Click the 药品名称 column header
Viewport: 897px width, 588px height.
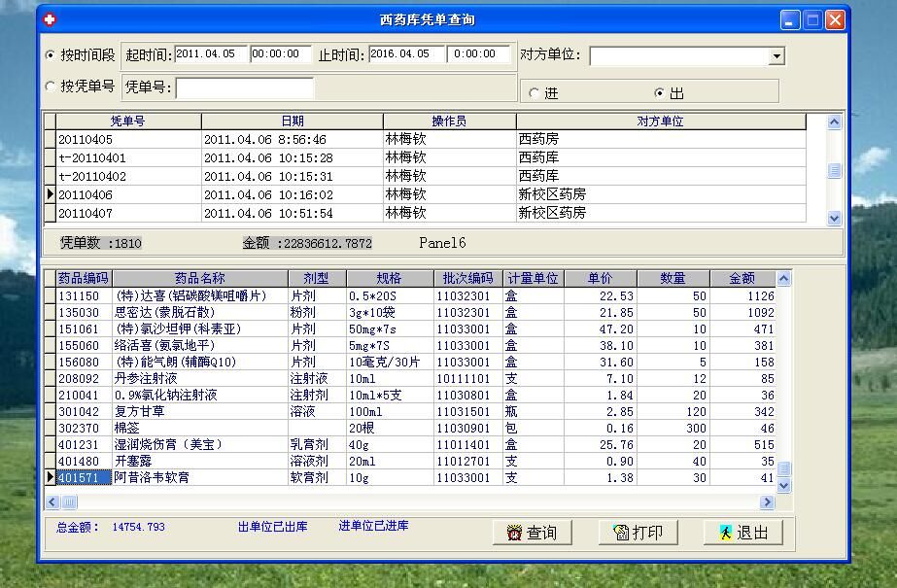[199, 278]
